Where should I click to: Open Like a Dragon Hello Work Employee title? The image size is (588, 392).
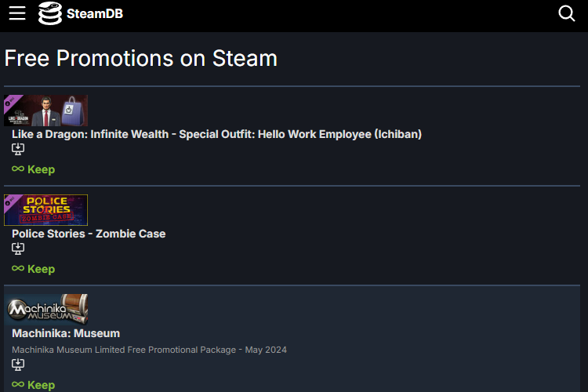click(x=216, y=134)
